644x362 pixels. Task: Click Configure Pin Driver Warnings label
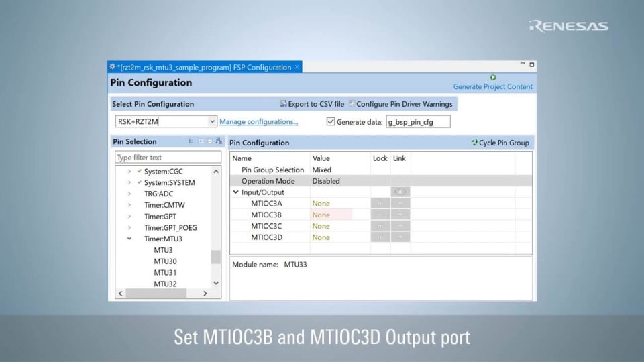[404, 104]
